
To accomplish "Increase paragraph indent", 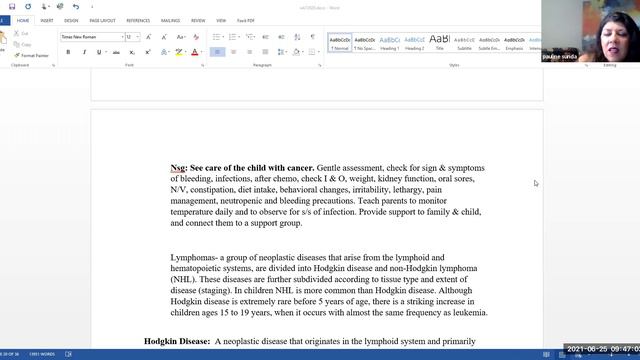I will tap(281, 37).
